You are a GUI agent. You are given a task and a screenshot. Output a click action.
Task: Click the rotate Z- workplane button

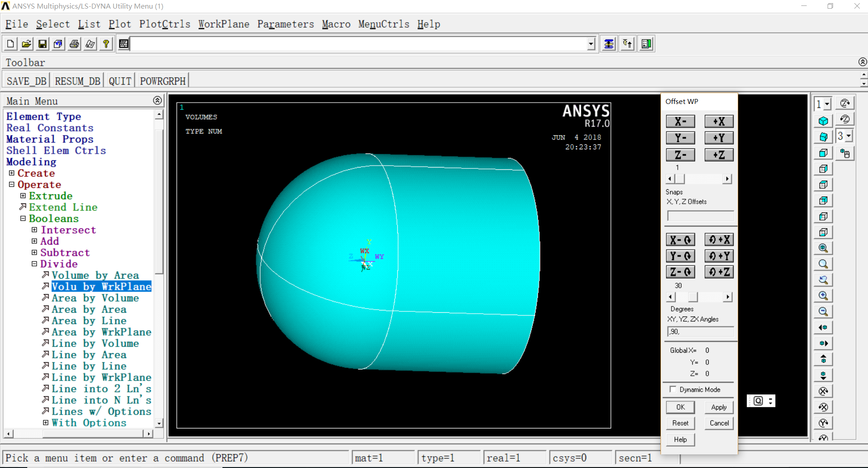680,272
